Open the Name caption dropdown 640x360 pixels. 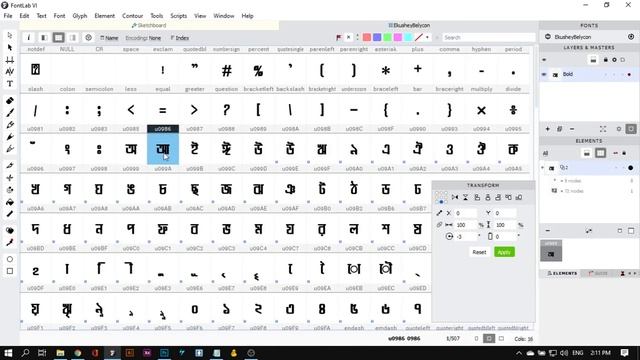pos(109,38)
